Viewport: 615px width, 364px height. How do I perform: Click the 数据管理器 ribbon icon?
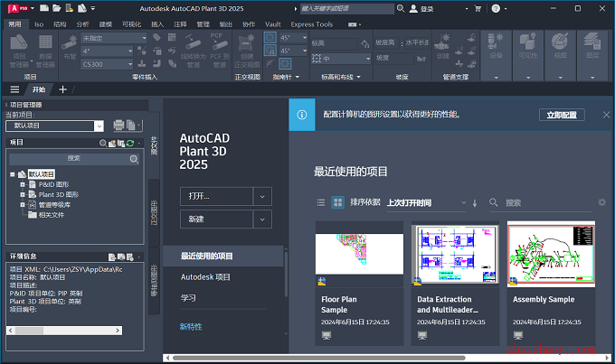pos(45,51)
